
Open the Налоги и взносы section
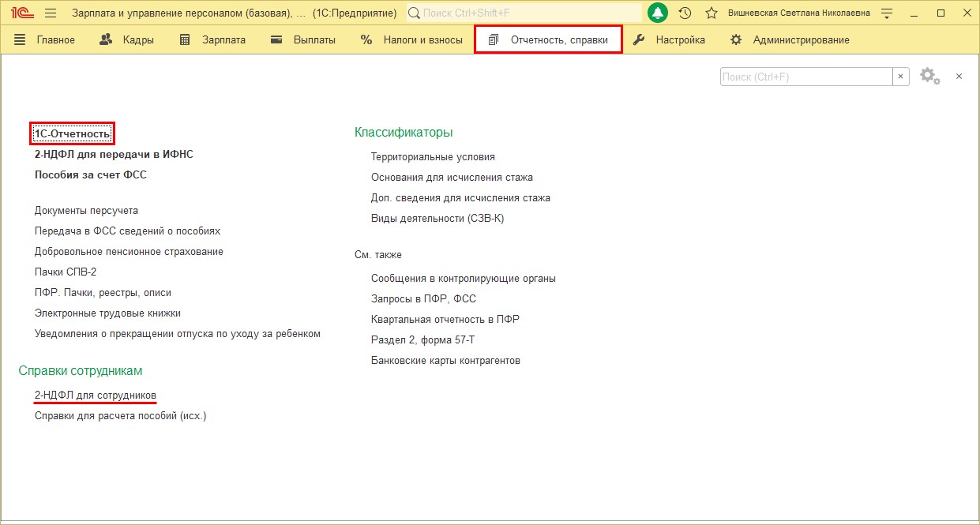coord(411,40)
